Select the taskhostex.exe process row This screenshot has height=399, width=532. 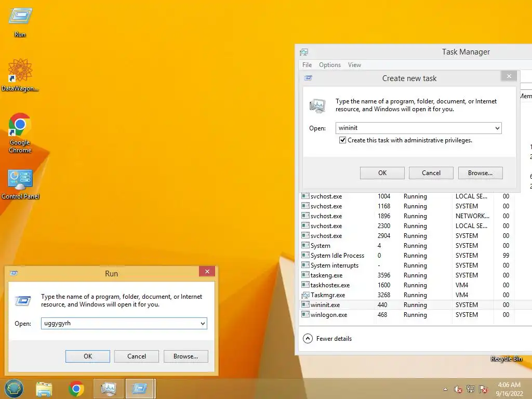(x=416, y=285)
